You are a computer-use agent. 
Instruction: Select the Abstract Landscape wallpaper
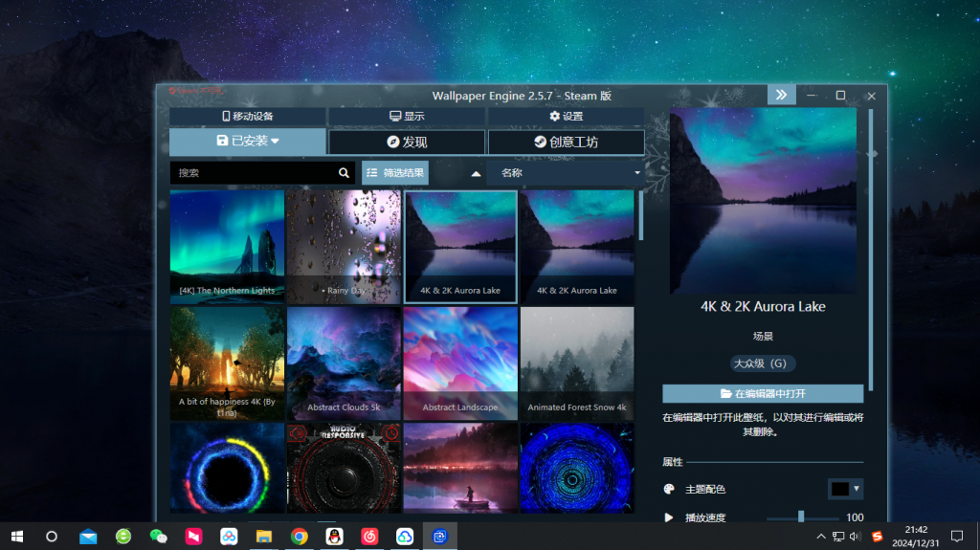(460, 363)
